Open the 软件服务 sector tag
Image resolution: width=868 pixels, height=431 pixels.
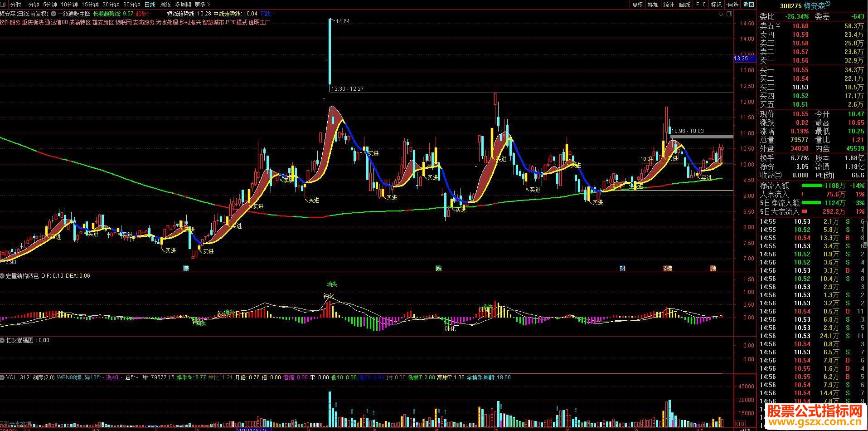pyautogui.click(x=10, y=22)
